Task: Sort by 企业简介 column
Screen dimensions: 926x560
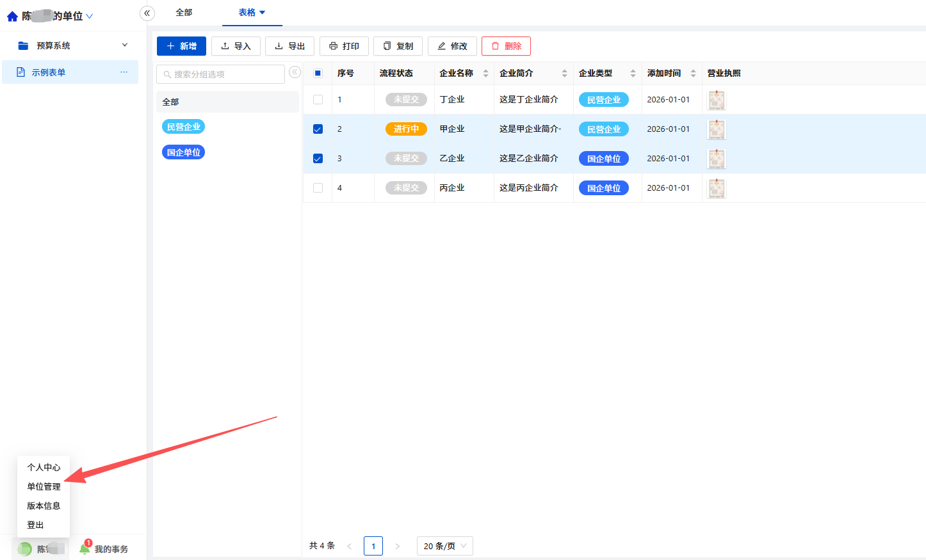Action: pyautogui.click(x=564, y=74)
